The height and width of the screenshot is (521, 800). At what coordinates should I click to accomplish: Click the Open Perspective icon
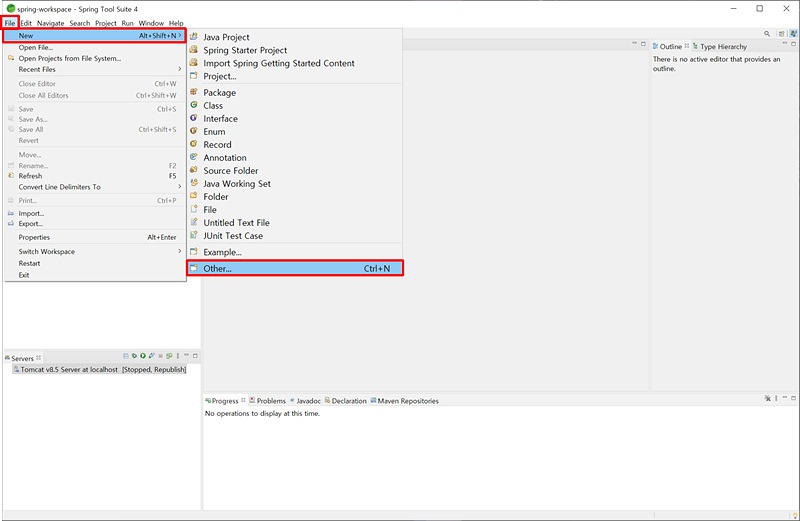(781, 34)
